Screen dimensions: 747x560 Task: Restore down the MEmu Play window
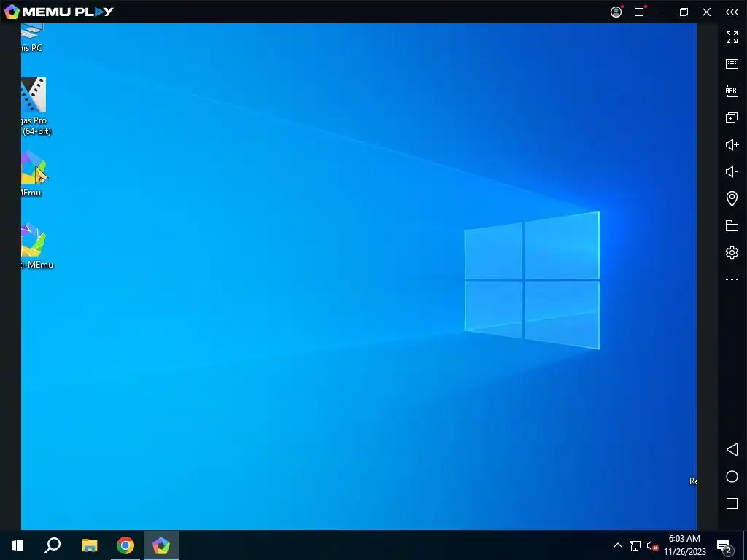[x=684, y=12]
